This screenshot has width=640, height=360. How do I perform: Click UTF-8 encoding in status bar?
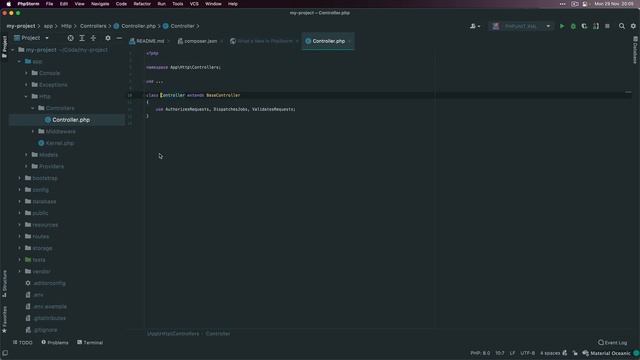(x=527, y=353)
